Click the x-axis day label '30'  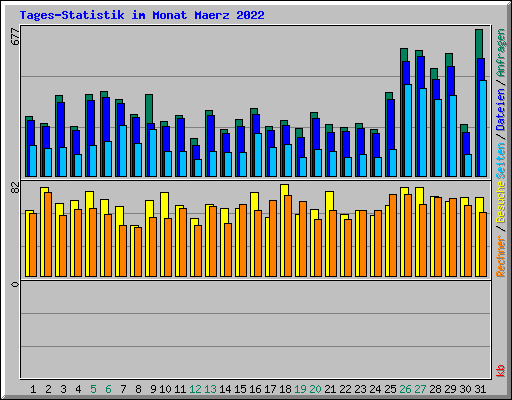465,389
